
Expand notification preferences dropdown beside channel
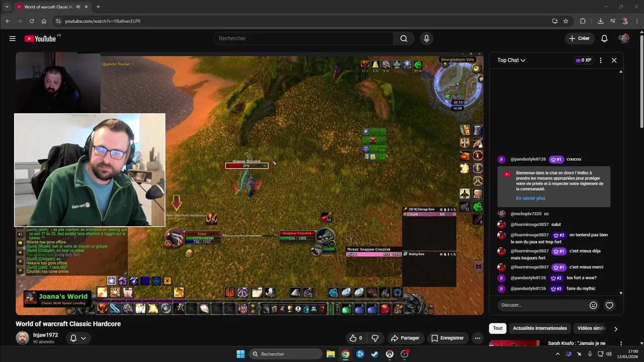84,338
